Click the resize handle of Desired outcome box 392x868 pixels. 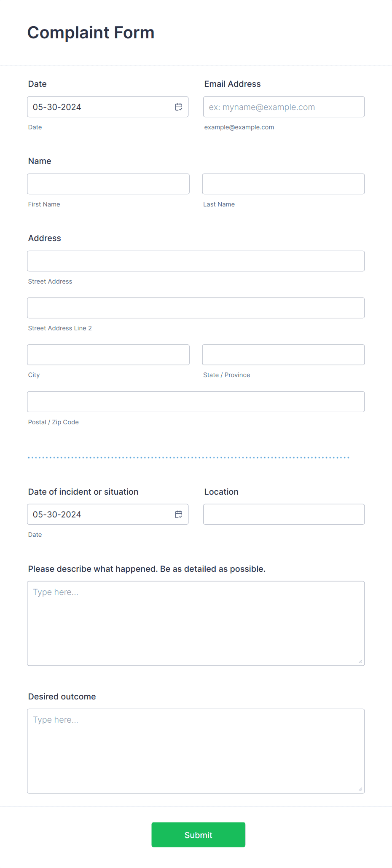pos(360,789)
